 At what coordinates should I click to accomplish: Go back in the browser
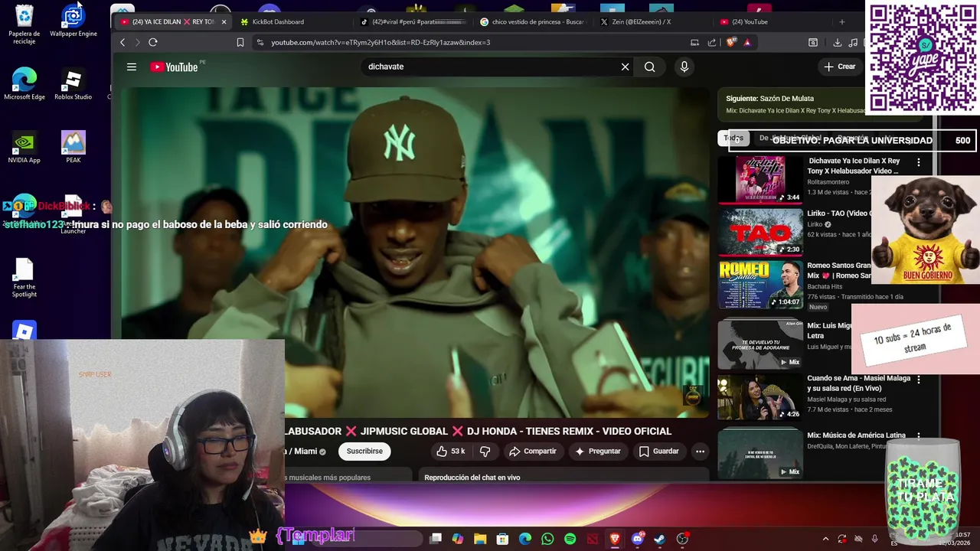(122, 42)
